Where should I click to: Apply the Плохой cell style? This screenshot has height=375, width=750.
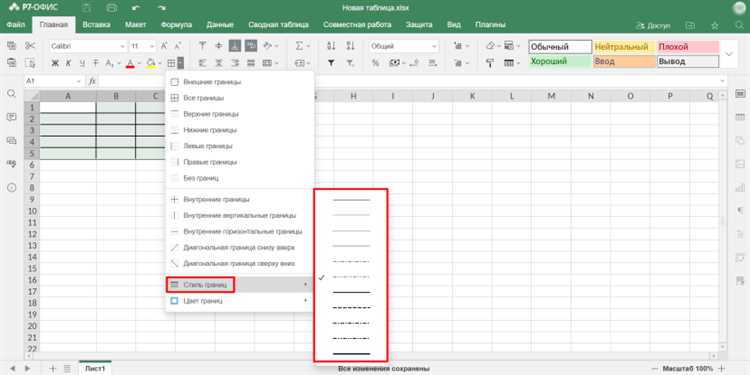tap(688, 47)
